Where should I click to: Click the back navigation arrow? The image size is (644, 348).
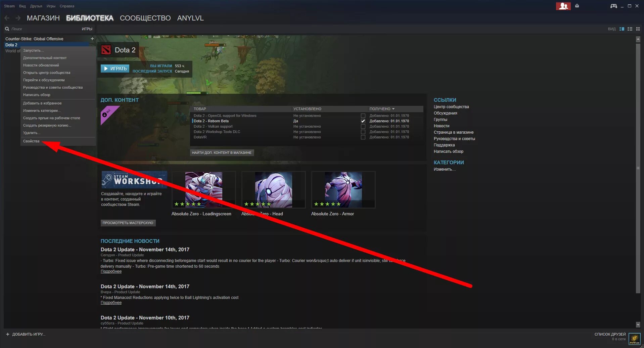click(7, 18)
